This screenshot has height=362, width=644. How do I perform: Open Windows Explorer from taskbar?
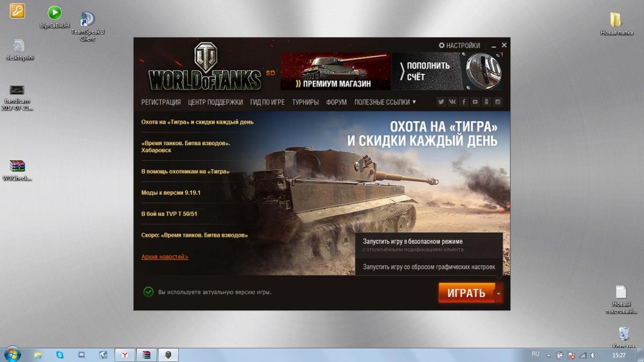click(x=38, y=355)
